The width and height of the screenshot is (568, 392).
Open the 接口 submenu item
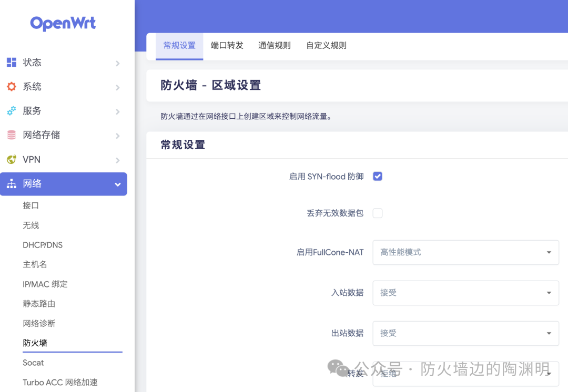[x=31, y=205]
